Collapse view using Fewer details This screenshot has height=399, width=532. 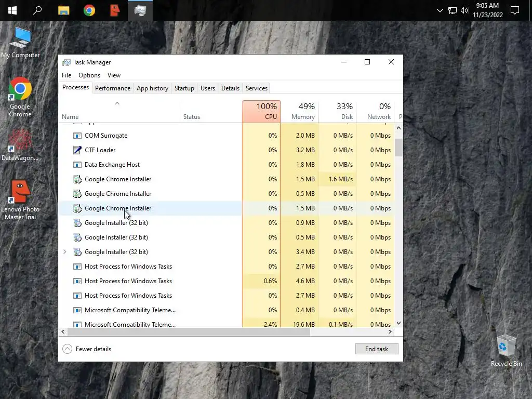[x=87, y=349]
